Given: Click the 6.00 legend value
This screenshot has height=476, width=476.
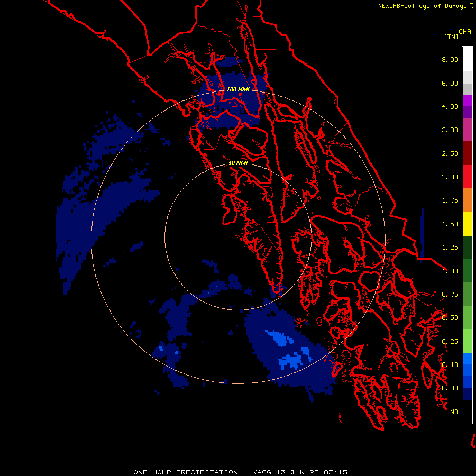Looking at the screenshot, I should click(450, 83).
